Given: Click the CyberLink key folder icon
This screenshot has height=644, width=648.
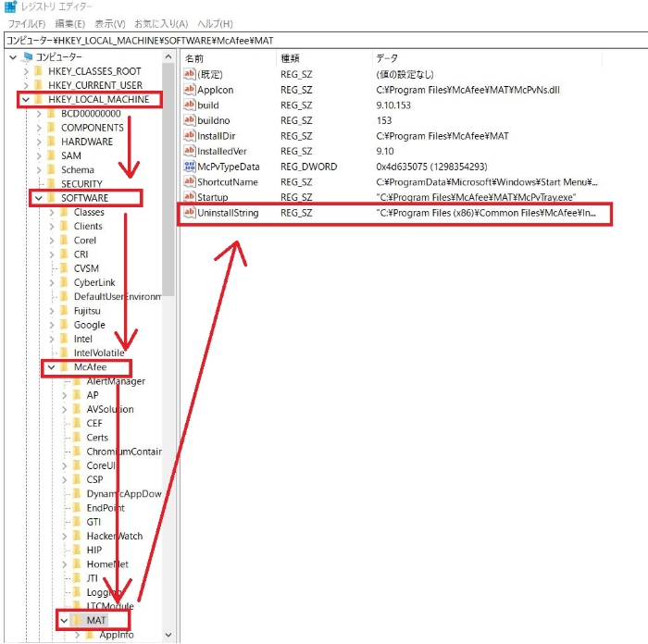Looking at the screenshot, I should click(64, 282).
